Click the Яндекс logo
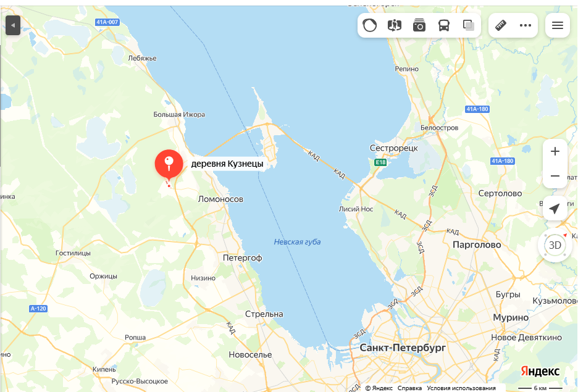 (540, 371)
